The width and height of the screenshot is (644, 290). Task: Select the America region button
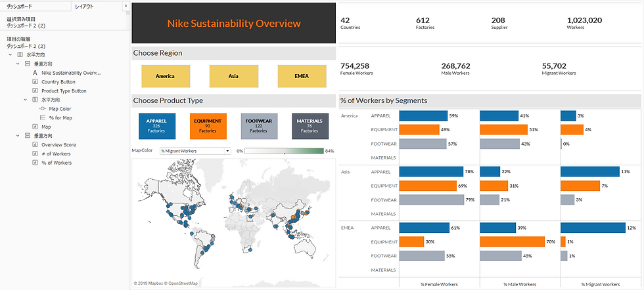click(x=166, y=76)
